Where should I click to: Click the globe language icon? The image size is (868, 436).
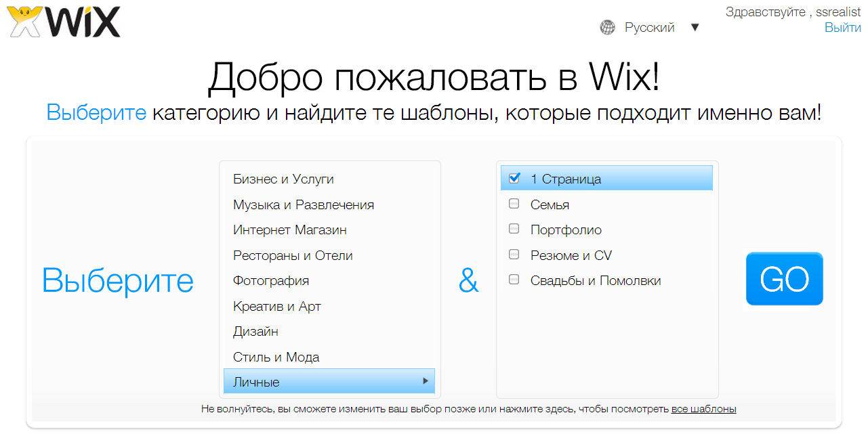click(x=608, y=28)
